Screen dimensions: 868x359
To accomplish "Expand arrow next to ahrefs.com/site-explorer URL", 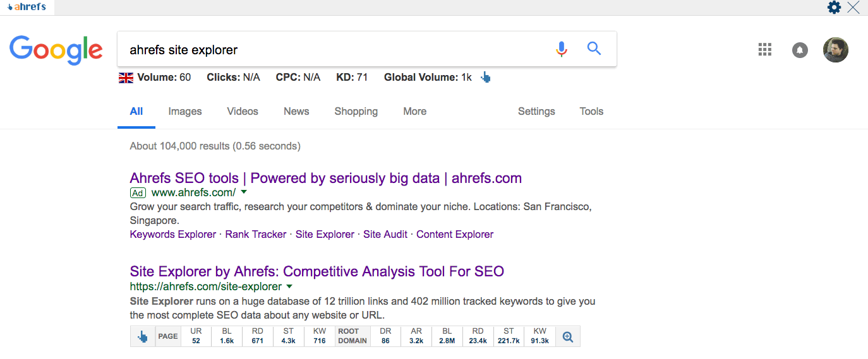I will point(289,286).
